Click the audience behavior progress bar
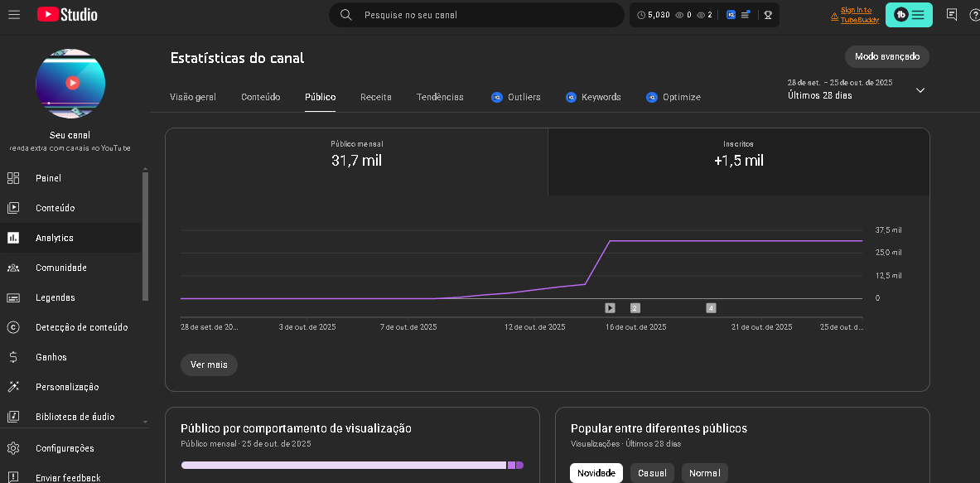Image resolution: width=980 pixels, height=483 pixels. click(x=351, y=466)
